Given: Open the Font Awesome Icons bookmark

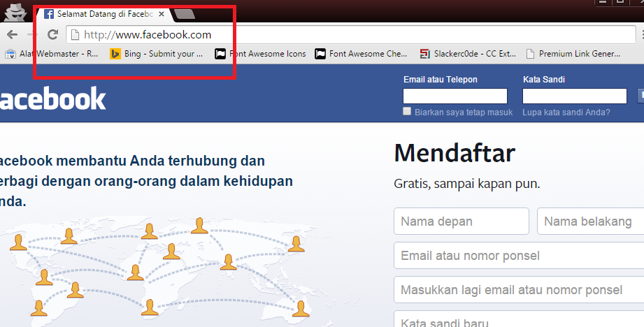Looking at the screenshot, I should tap(260, 54).
